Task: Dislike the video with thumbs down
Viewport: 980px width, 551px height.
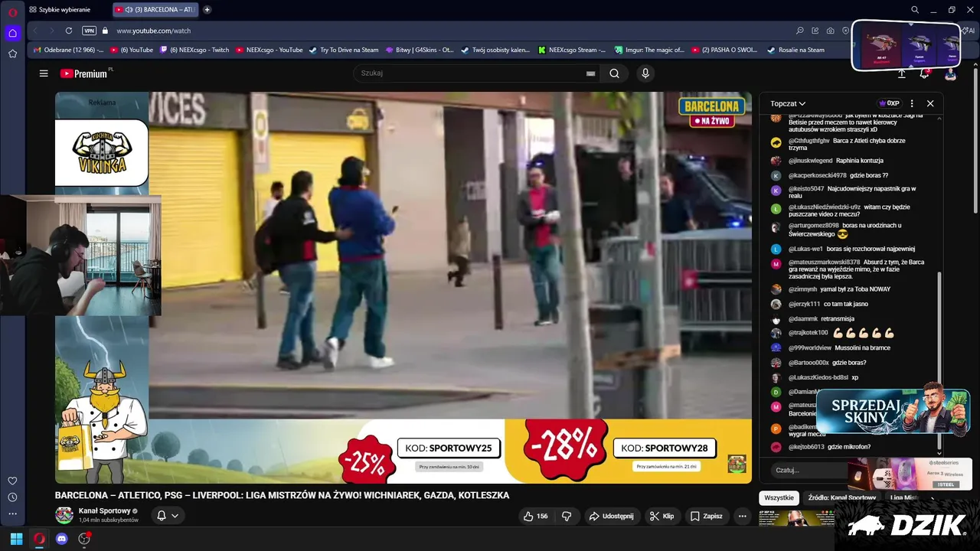Action: click(x=567, y=516)
